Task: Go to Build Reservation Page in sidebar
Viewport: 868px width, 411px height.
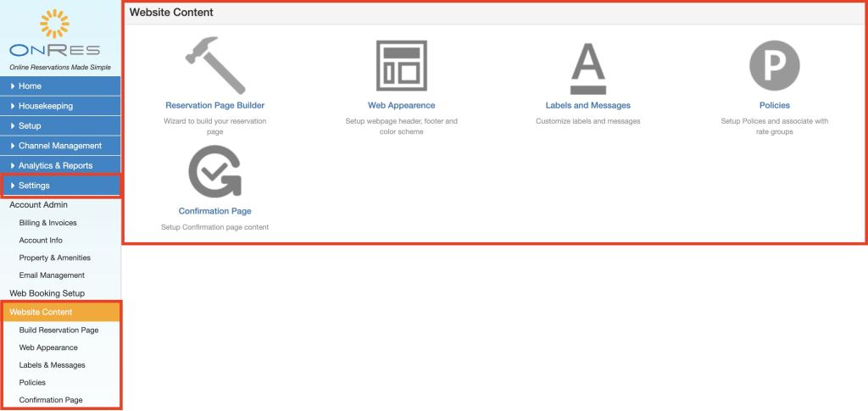Action: click(x=58, y=330)
